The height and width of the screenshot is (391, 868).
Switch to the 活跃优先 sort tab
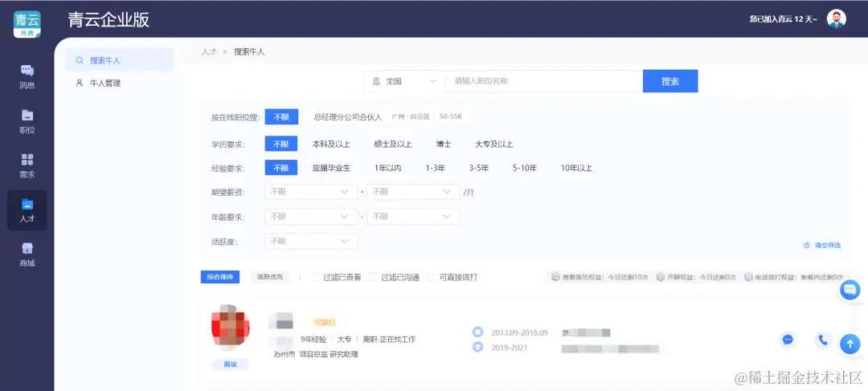tap(269, 277)
